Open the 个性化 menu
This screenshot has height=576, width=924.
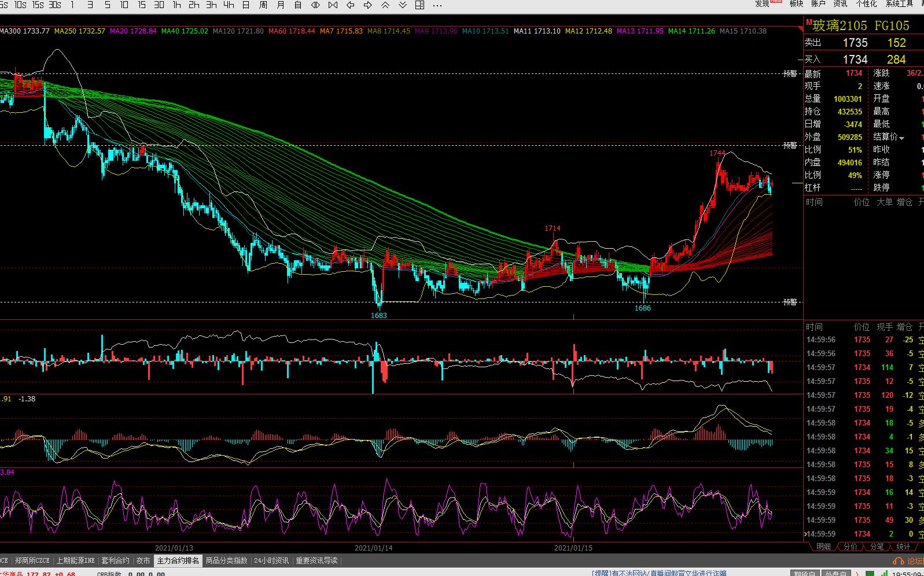[866, 3]
